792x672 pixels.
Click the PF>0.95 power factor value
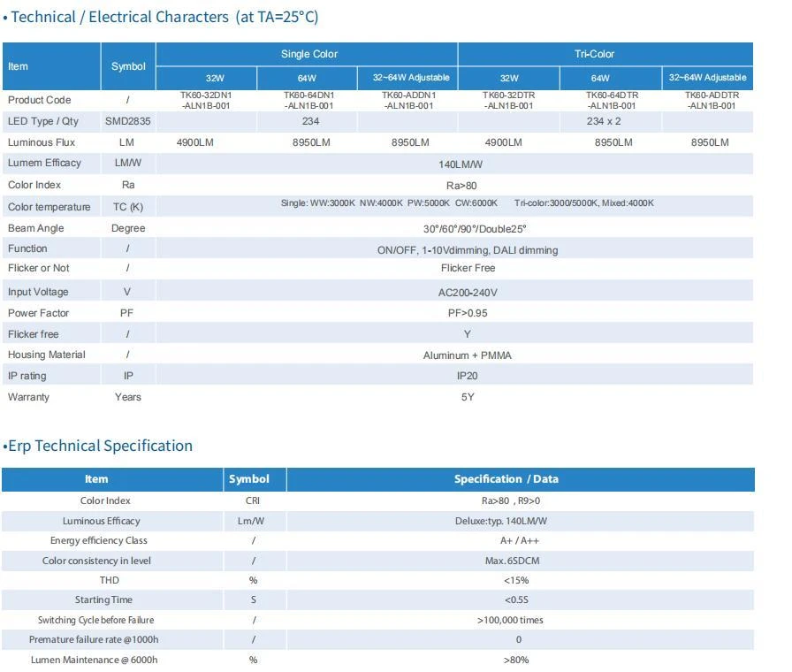(468, 313)
